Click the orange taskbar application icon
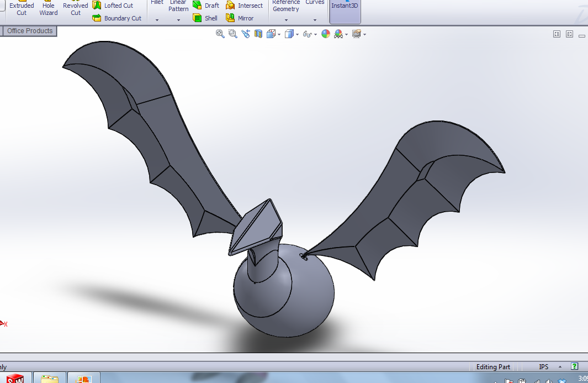 [x=83, y=377]
